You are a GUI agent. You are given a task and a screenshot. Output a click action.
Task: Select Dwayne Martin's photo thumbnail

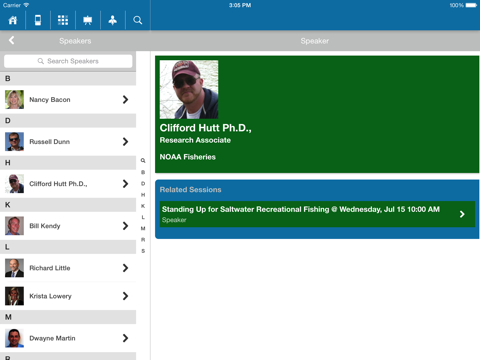coord(14,338)
